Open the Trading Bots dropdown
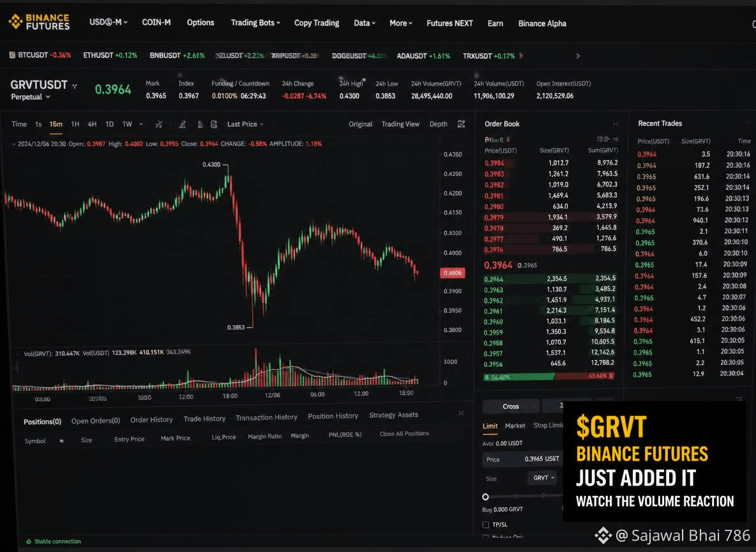 coord(255,22)
